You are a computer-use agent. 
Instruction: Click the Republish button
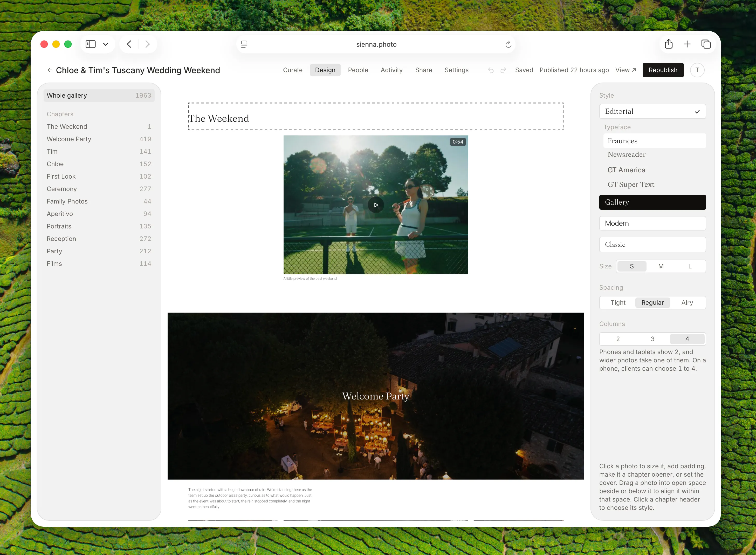pyautogui.click(x=663, y=70)
